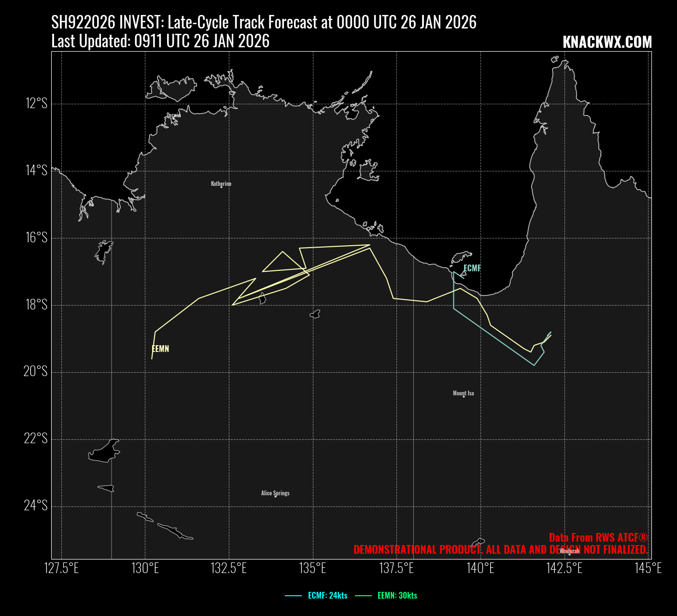Click the Katherine city marker
This screenshot has height=616, width=677.
(221, 186)
